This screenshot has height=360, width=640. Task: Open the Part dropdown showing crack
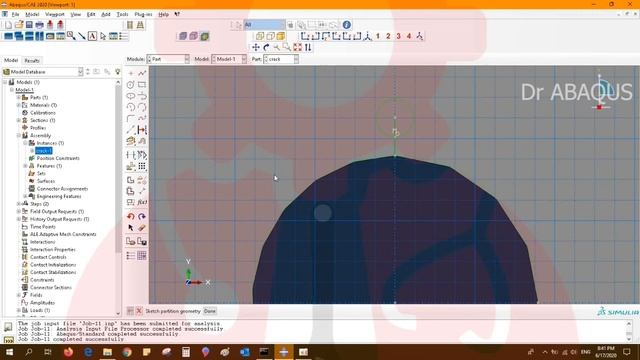point(281,59)
